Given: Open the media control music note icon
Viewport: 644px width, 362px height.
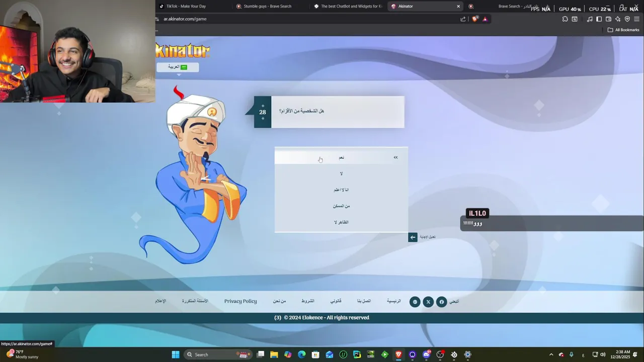Looking at the screenshot, I should (x=590, y=19).
